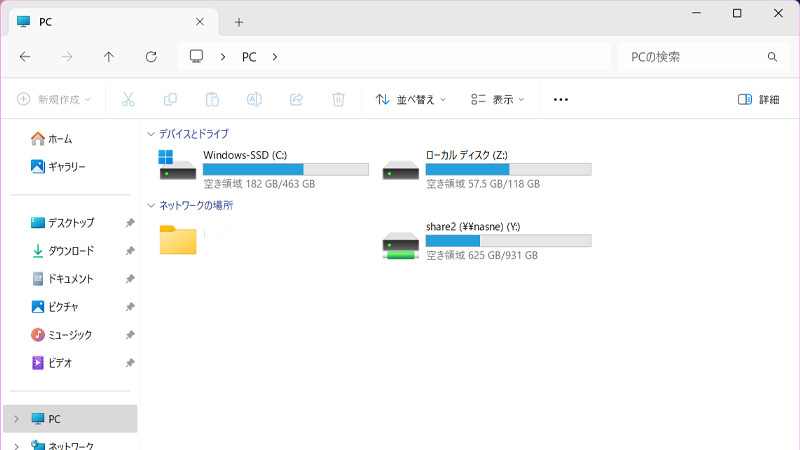This screenshot has height=450, width=800.
Task: Collapse the デバイスとドライブ group
Action: click(x=151, y=133)
